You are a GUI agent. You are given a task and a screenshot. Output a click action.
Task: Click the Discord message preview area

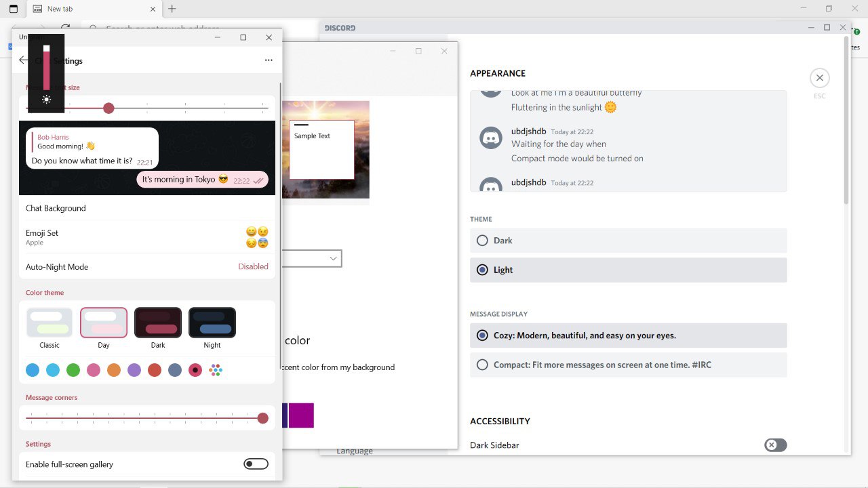(628, 141)
